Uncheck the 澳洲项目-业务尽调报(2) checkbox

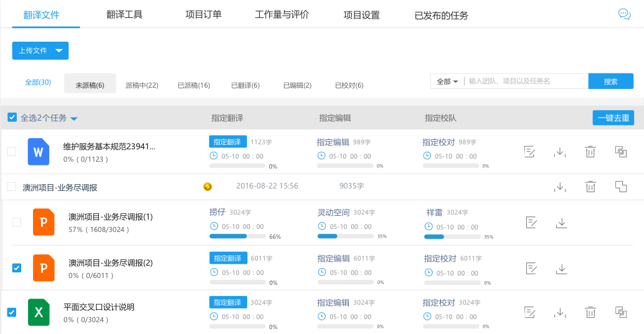point(17,268)
